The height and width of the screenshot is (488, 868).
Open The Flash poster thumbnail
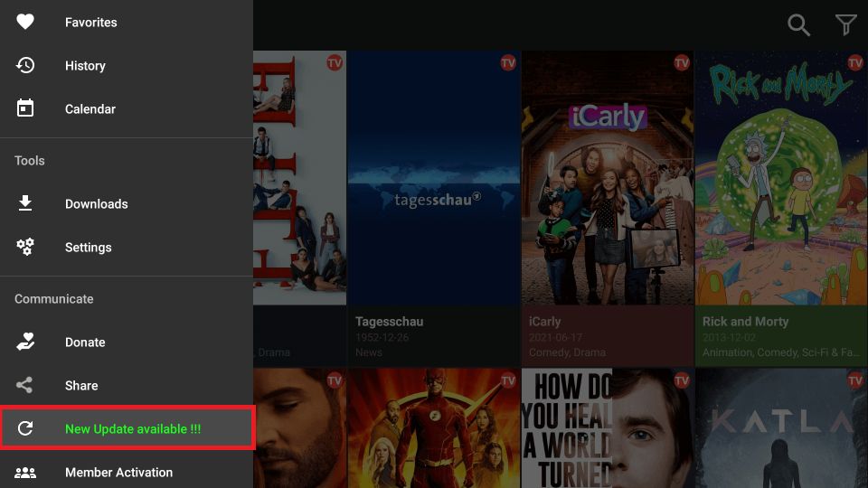point(433,428)
